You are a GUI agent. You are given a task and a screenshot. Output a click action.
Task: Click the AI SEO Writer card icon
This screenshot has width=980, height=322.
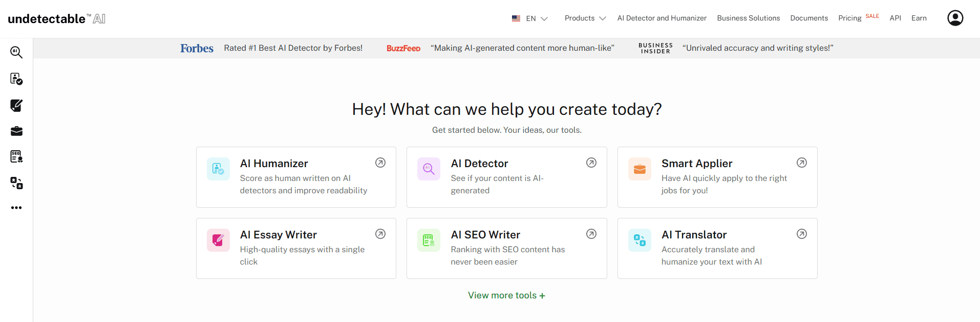429,240
